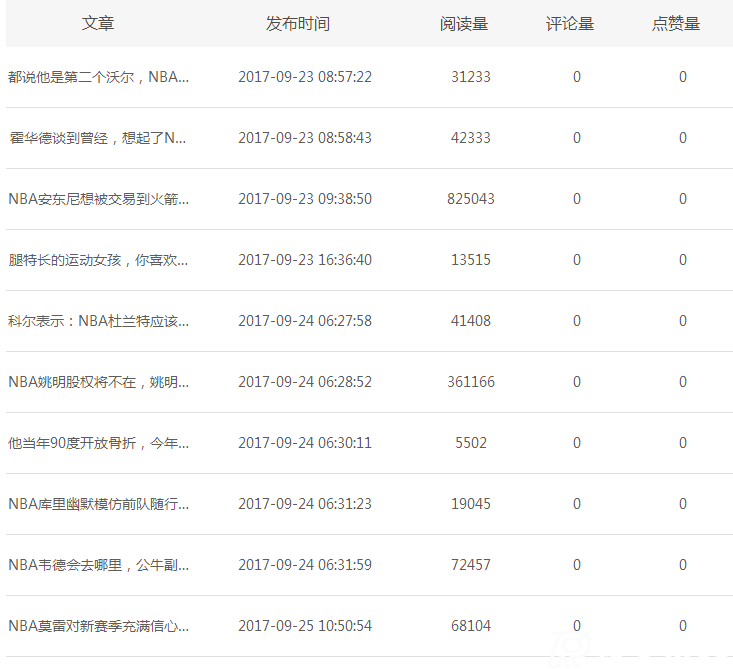
Task: Click read count 361166
Action: (470, 382)
